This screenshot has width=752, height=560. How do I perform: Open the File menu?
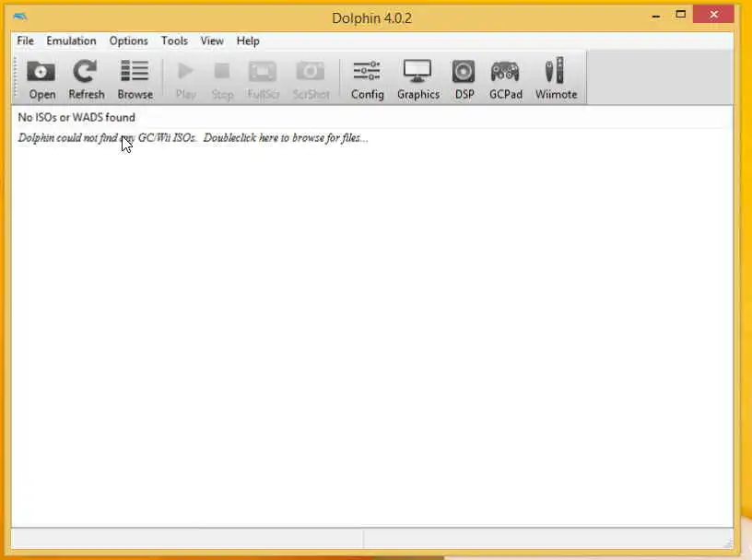click(26, 41)
